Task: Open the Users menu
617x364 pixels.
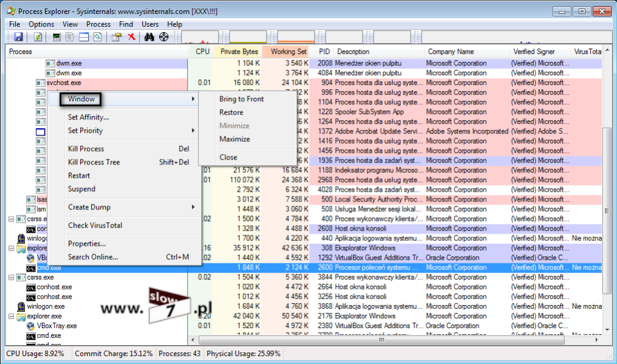Action: pyautogui.click(x=150, y=24)
